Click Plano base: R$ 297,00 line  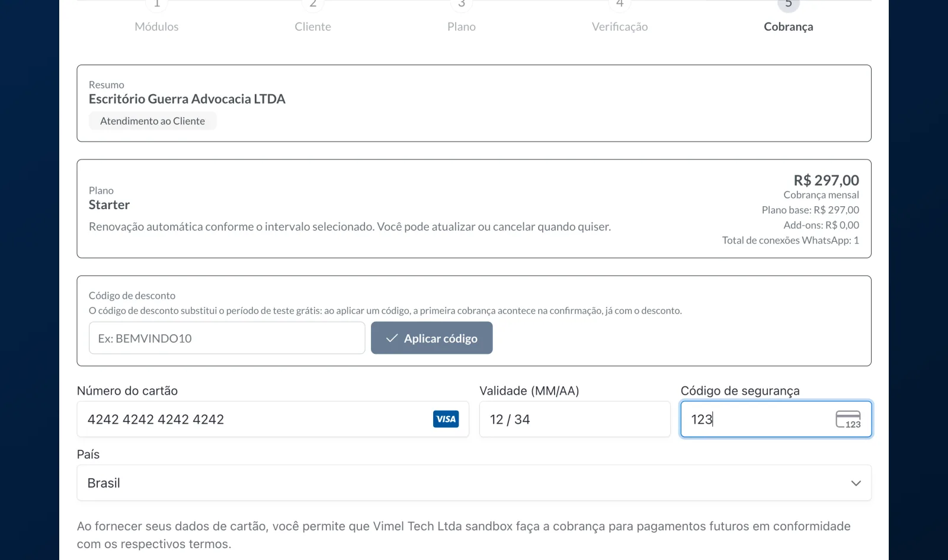tap(811, 210)
